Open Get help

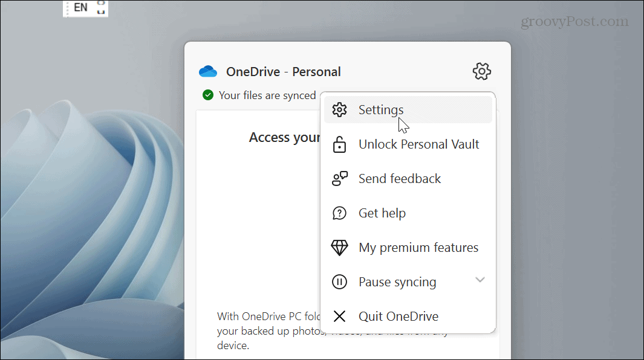408,213
